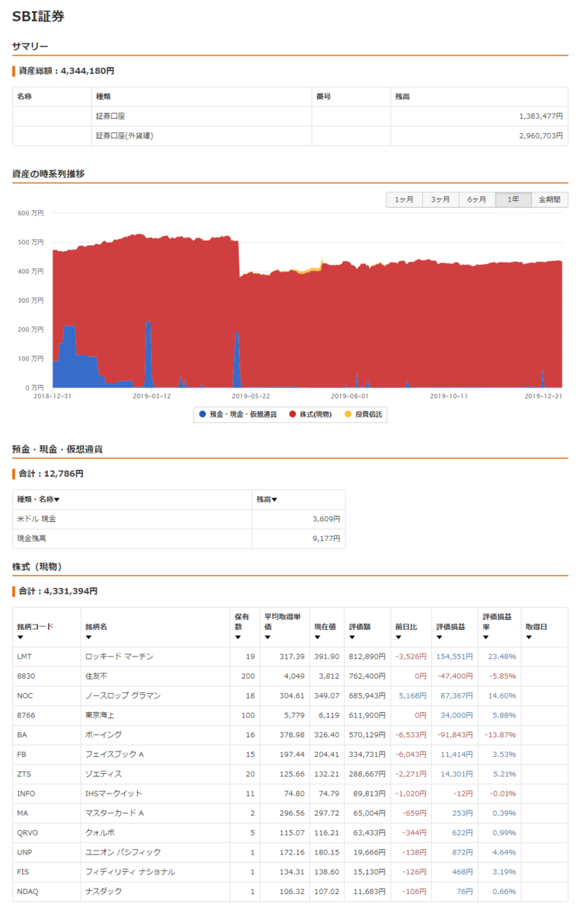Click フェイスブック A stock name
588x913 pixels.
tap(113, 754)
